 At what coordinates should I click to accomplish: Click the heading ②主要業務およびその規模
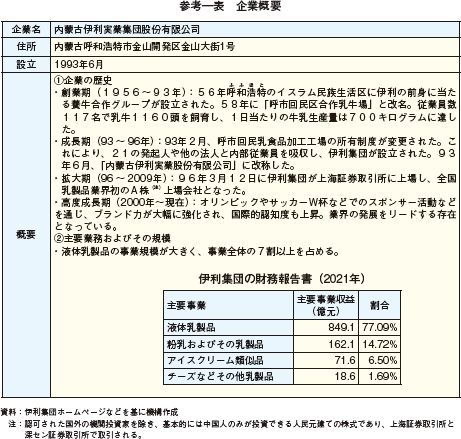tap(112, 239)
